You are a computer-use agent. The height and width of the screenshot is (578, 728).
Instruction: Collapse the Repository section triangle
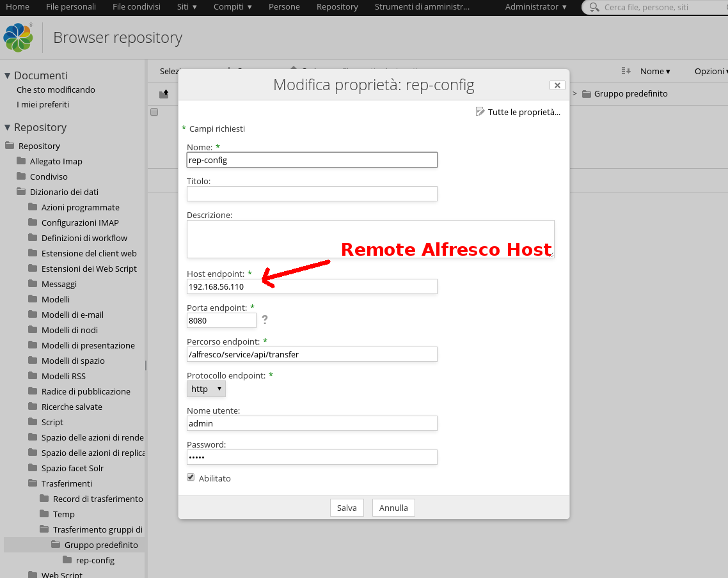[8, 127]
